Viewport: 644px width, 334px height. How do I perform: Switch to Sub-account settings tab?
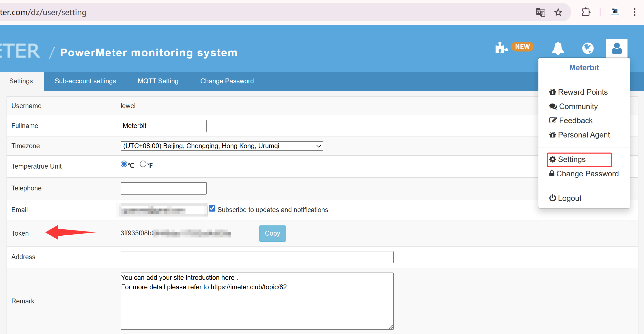point(85,81)
